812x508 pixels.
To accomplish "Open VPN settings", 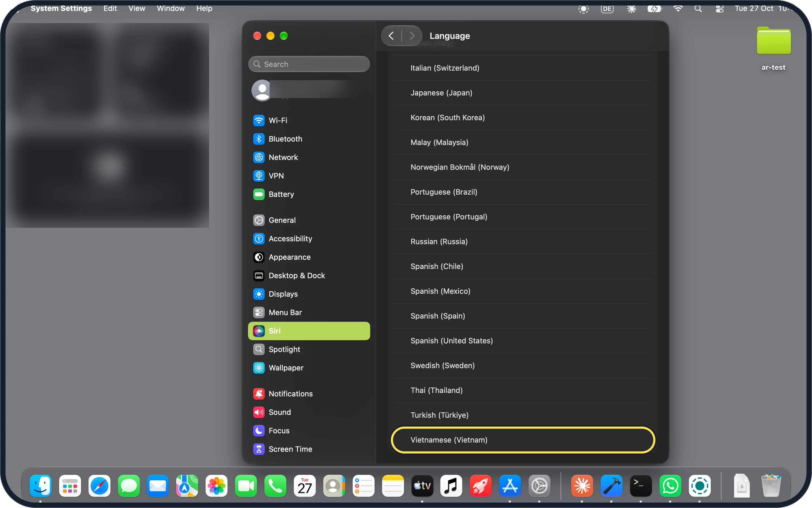I will (x=309, y=176).
